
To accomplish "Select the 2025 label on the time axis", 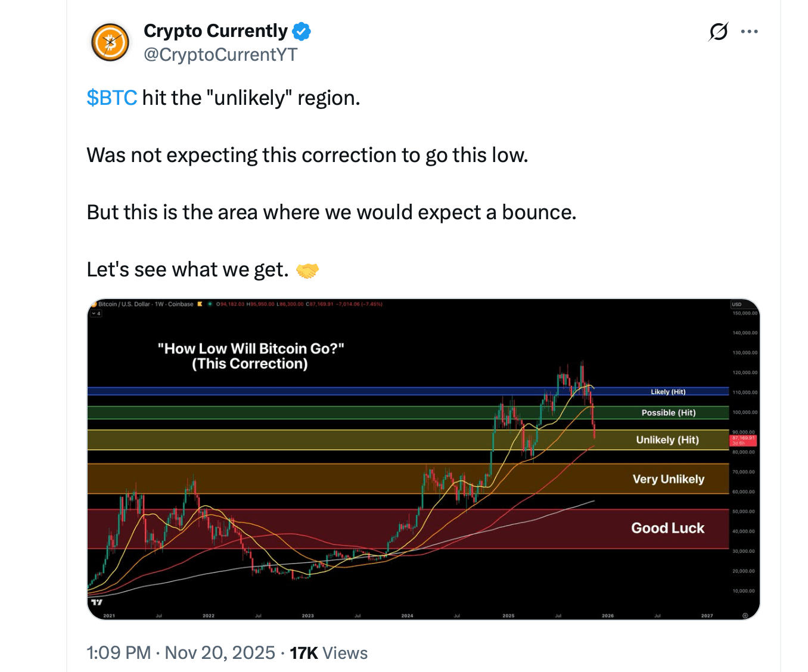I will [x=508, y=616].
